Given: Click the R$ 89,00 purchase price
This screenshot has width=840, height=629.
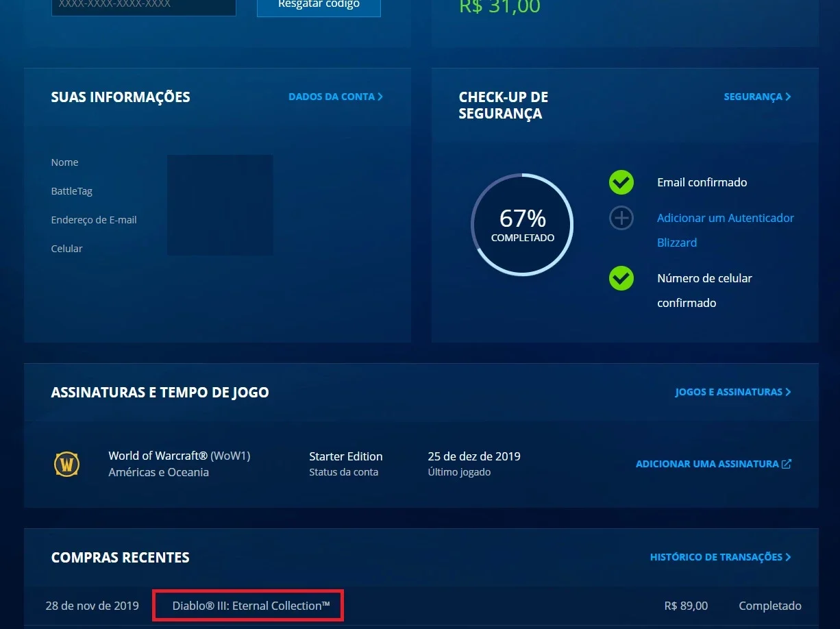Looking at the screenshot, I should (687, 606).
